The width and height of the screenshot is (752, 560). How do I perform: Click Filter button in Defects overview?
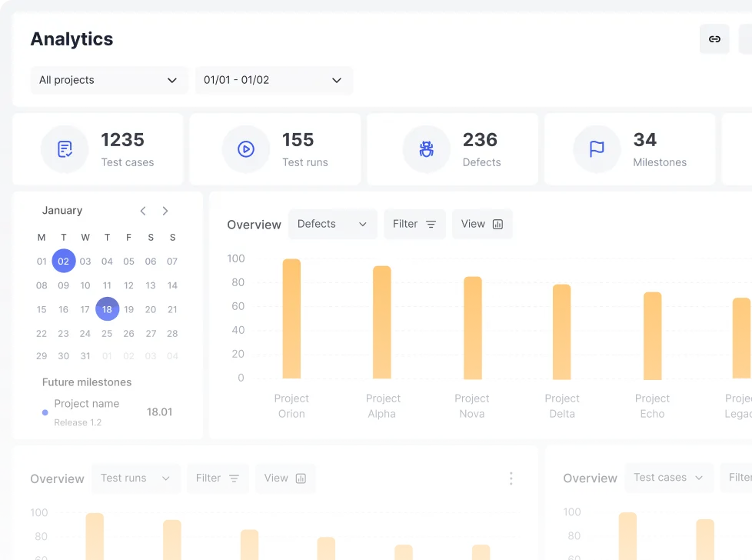point(414,224)
